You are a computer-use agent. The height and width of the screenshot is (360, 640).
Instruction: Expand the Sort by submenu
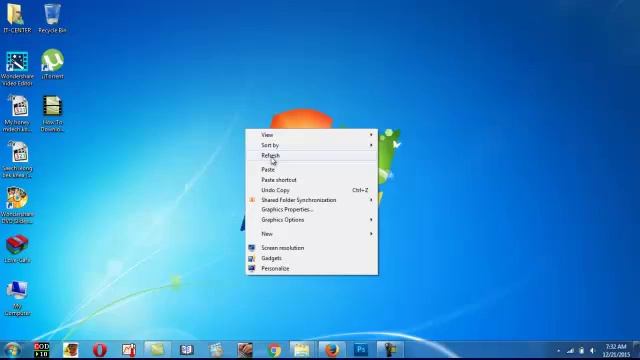312,145
